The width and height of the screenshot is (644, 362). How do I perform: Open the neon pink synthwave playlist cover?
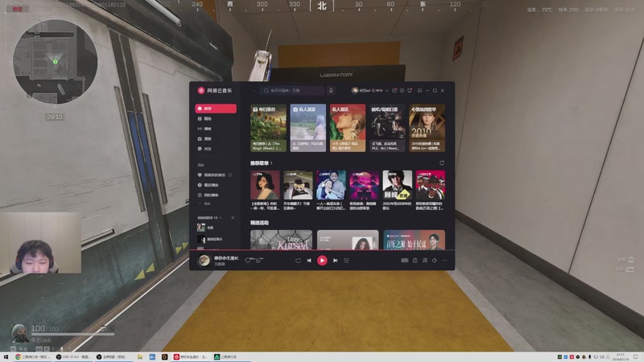click(x=365, y=185)
